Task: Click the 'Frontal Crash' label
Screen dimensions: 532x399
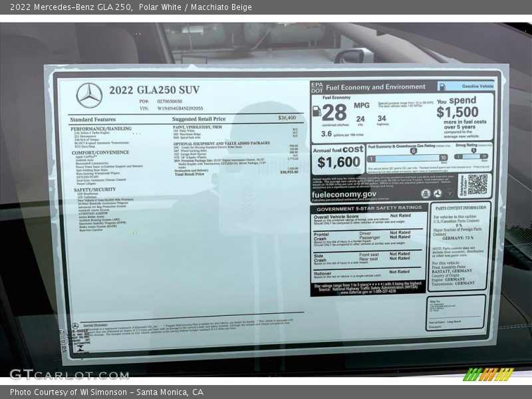Action: [x=321, y=237]
